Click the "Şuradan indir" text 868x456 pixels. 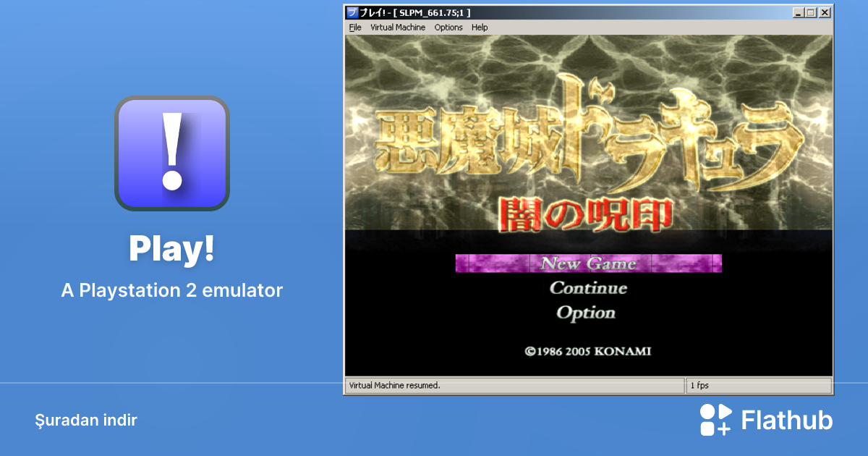(86, 421)
